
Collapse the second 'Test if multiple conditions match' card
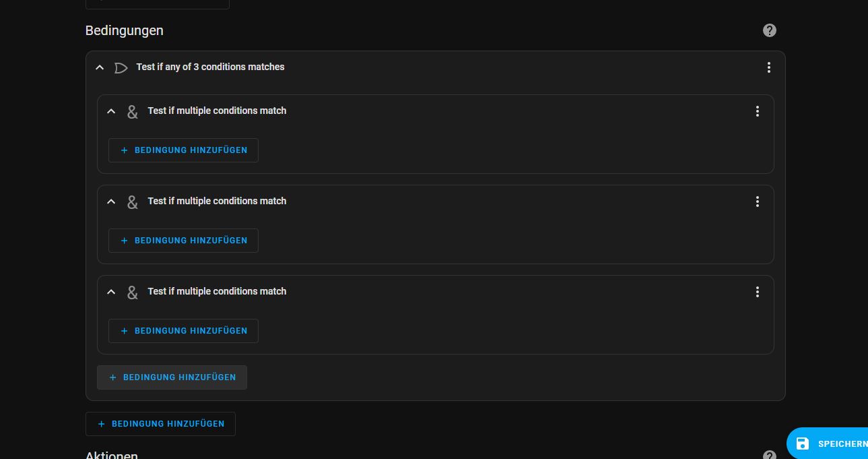point(111,202)
